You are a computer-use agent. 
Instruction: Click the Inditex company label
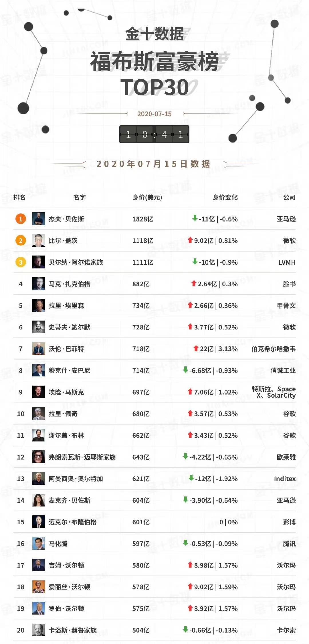click(x=285, y=479)
